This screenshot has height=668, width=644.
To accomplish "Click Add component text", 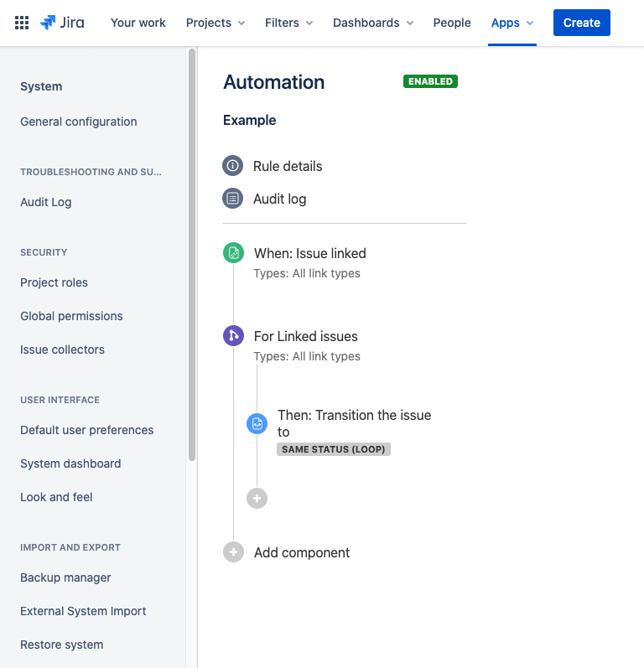I will point(302,552).
